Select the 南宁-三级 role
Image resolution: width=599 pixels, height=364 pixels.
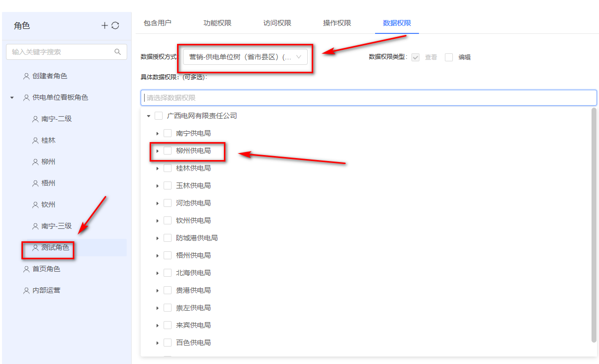[x=56, y=226]
